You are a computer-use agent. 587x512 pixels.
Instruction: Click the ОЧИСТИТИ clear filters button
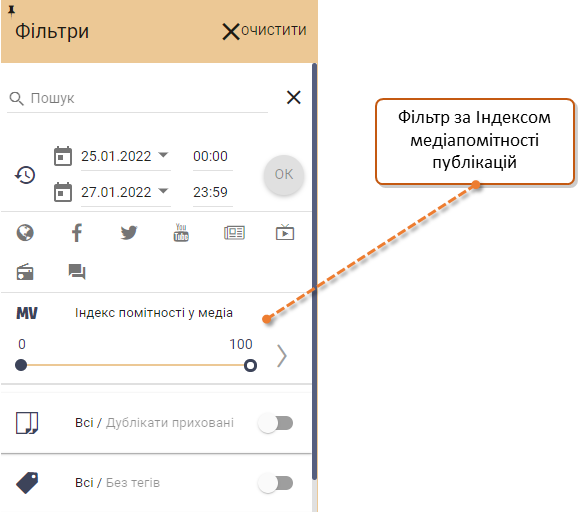tap(264, 31)
